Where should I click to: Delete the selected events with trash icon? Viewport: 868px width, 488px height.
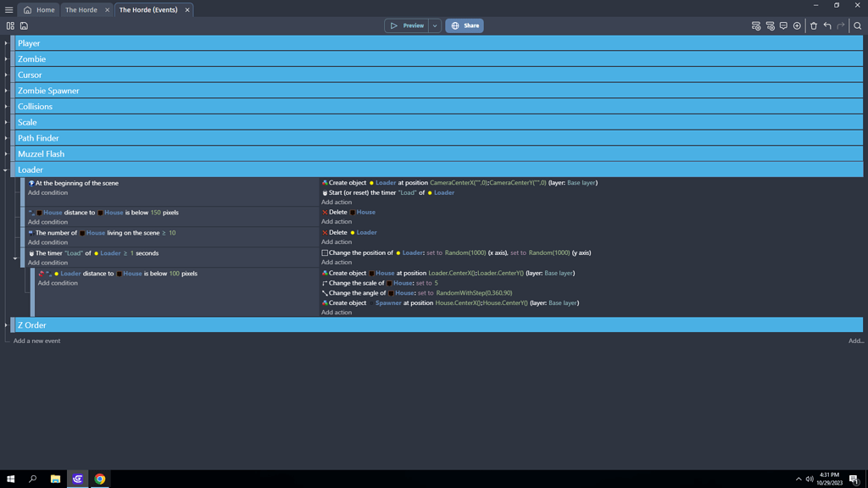814,25
